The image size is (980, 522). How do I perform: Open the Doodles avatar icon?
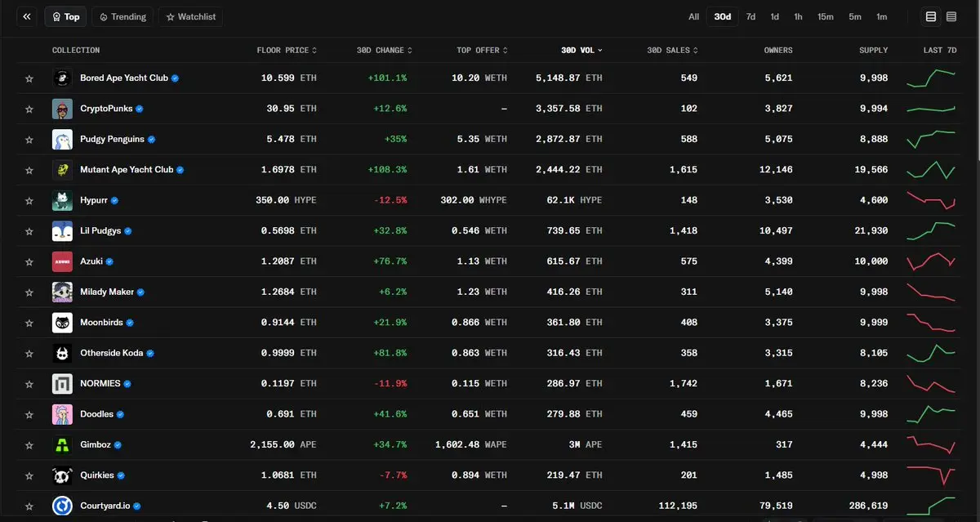tap(62, 414)
